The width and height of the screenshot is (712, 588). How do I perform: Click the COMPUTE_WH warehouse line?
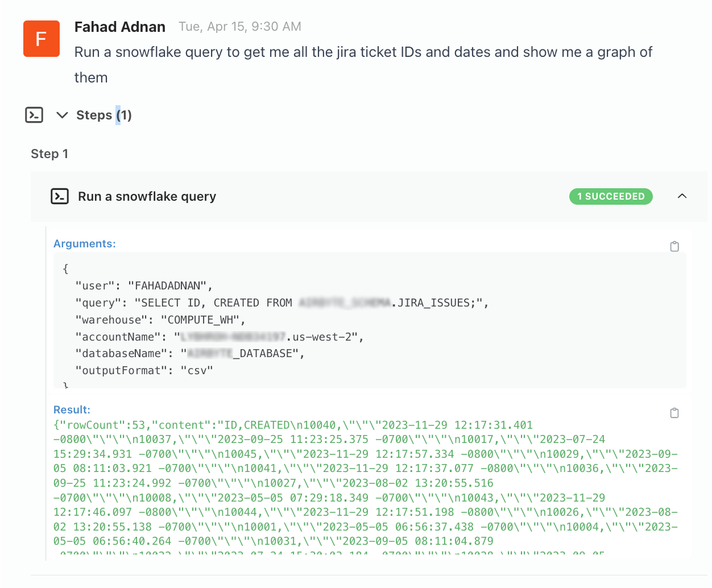tap(160, 320)
